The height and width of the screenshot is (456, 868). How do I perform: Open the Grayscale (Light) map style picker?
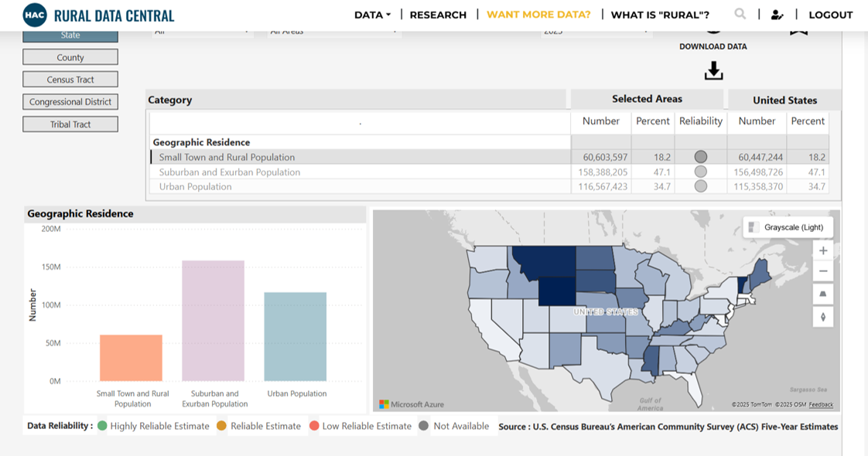click(788, 227)
